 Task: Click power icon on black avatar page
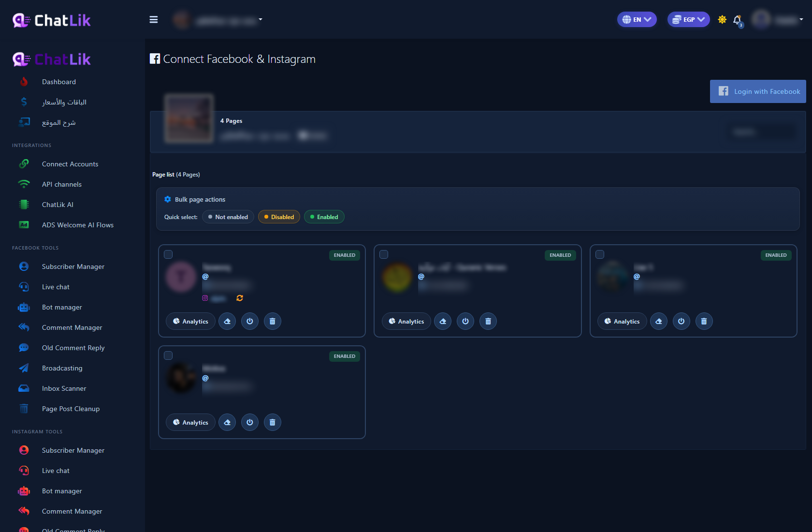250,422
